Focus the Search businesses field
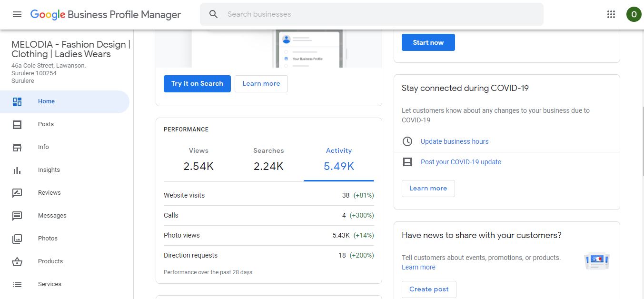The image size is (644, 299). click(x=372, y=14)
